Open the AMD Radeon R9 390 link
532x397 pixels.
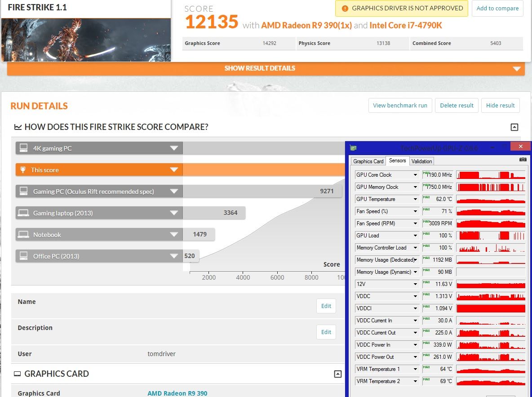pos(177,393)
